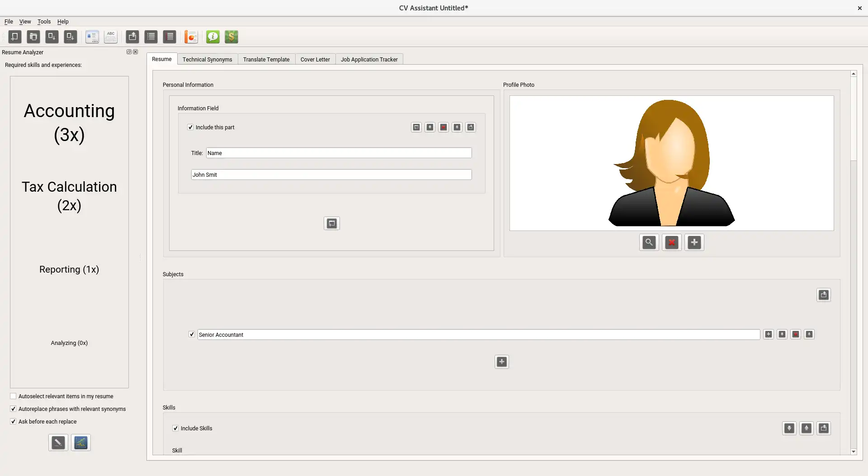Enable Autoselect relevant items in my resume
The height and width of the screenshot is (476, 868).
[x=13, y=396]
